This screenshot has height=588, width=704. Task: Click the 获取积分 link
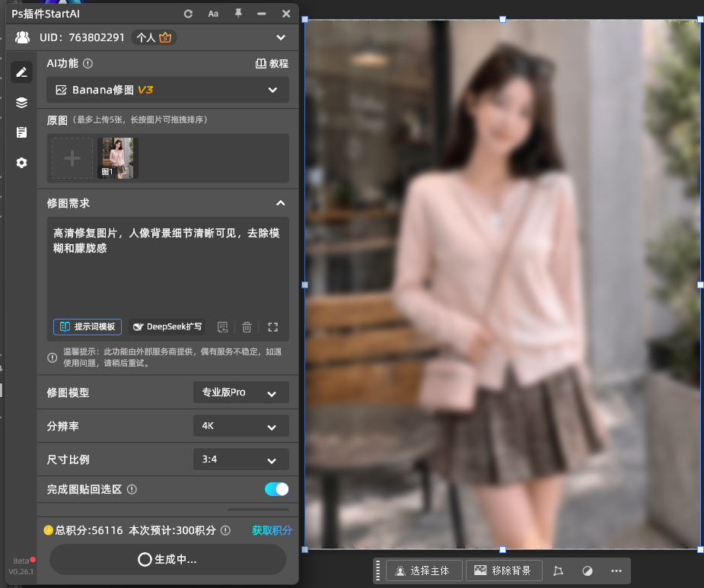272,530
